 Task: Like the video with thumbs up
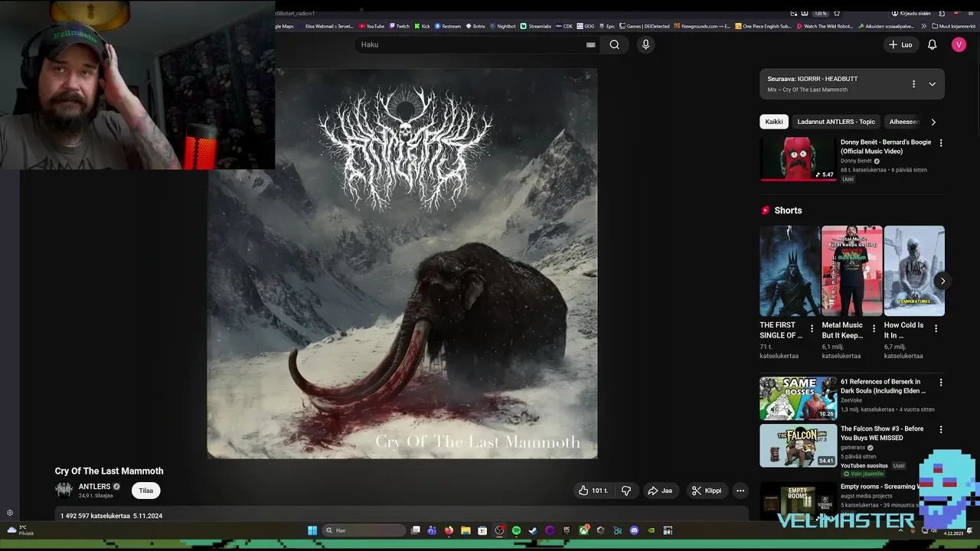click(593, 491)
